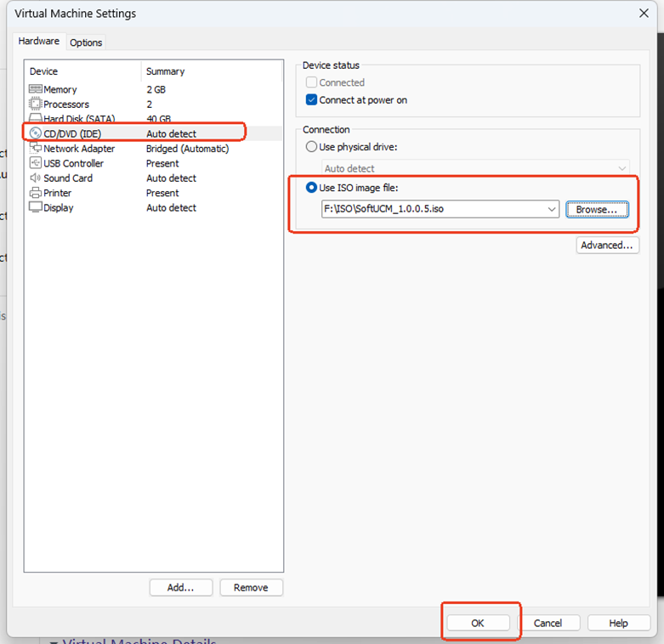This screenshot has height=644, width=664.
Task: Click the CD/DVD (IDE) disc icon
Action: pos(35,133)
